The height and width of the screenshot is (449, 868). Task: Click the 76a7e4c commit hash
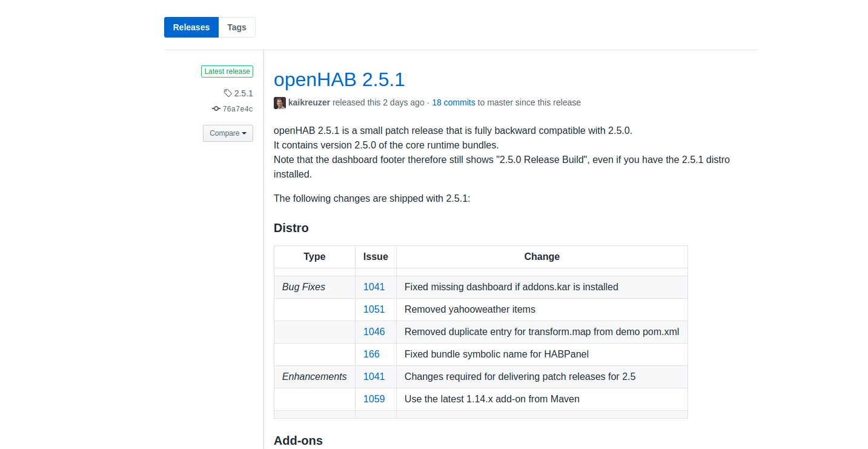237,108
